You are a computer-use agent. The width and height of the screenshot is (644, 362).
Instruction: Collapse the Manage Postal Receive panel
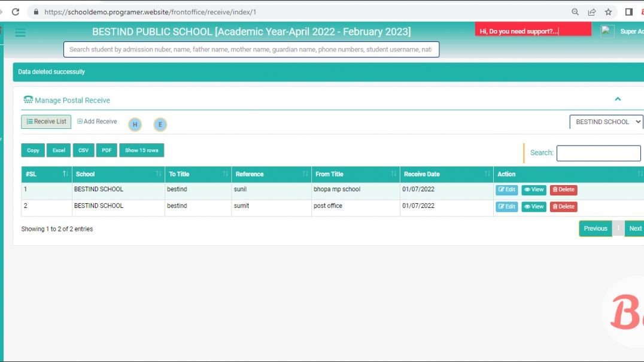click(x=618, y=99)
